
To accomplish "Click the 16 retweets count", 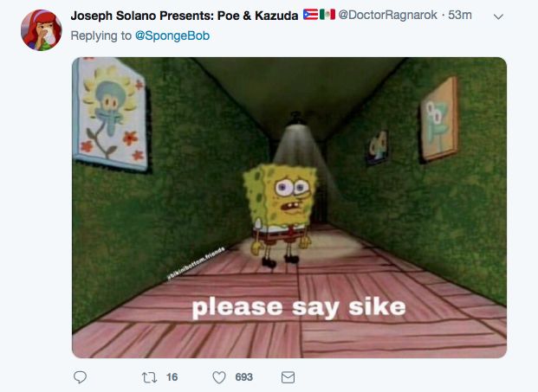I will coord(172,377).
